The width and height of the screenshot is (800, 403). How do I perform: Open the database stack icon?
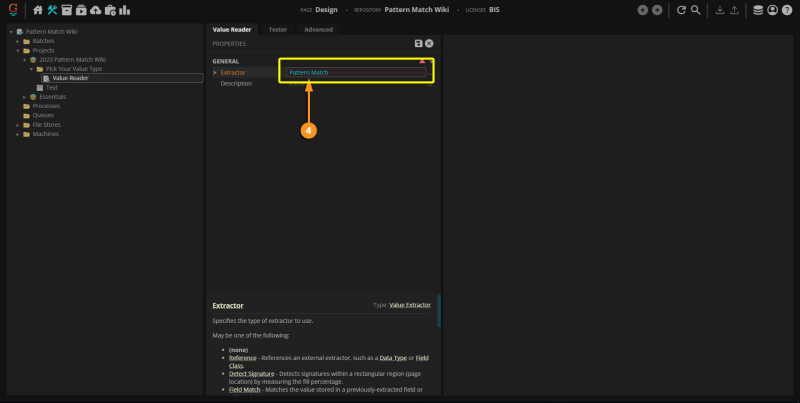click(x=758, y=10)
